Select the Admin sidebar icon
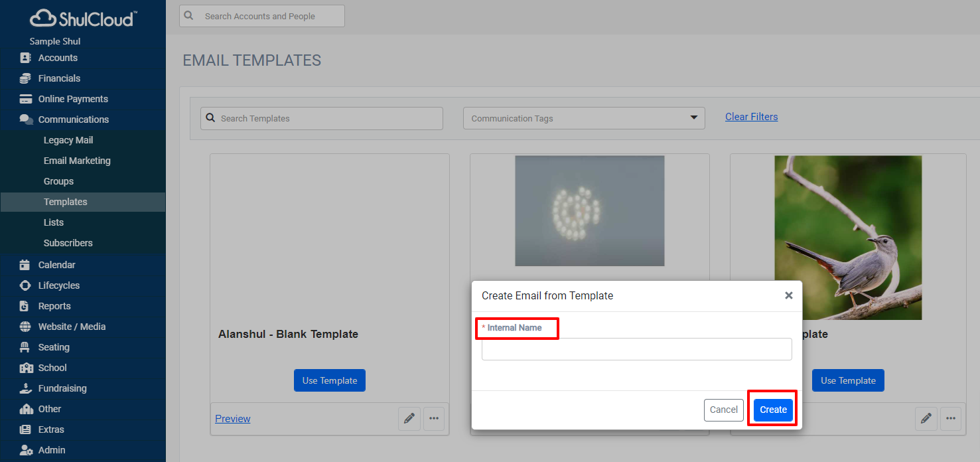 (25, 449)
